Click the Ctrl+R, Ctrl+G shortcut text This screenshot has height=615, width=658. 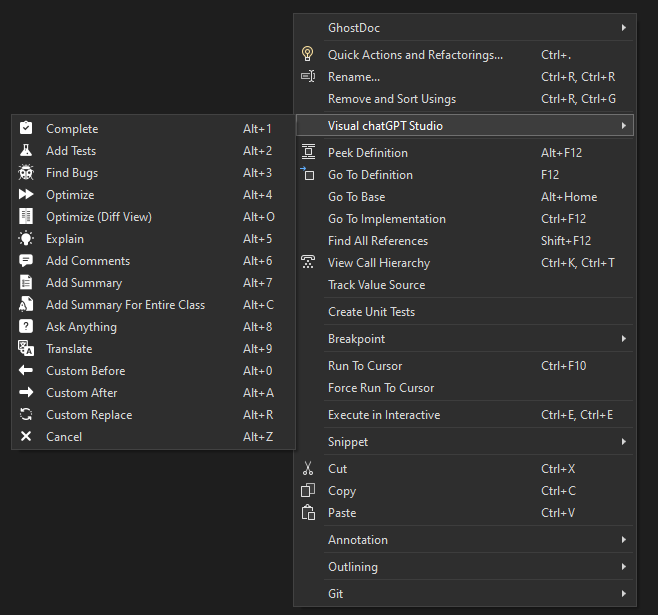click(x=579, y=99)
